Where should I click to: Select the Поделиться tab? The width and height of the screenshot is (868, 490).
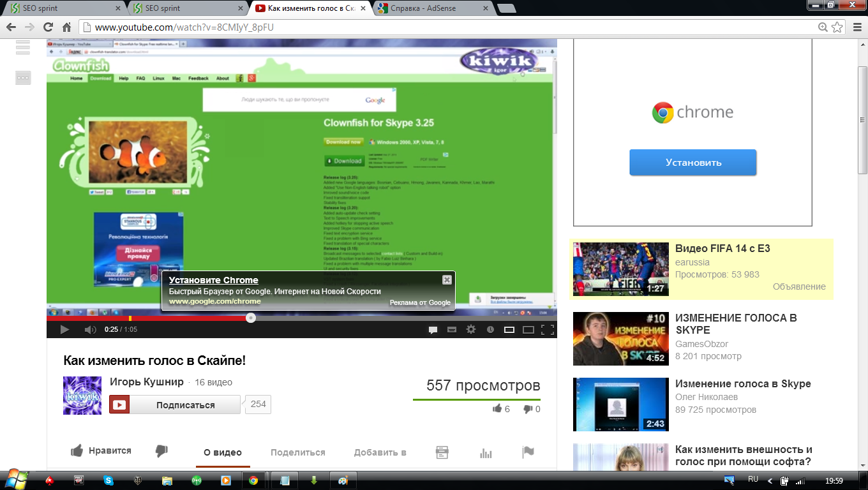tap(298, 452)
